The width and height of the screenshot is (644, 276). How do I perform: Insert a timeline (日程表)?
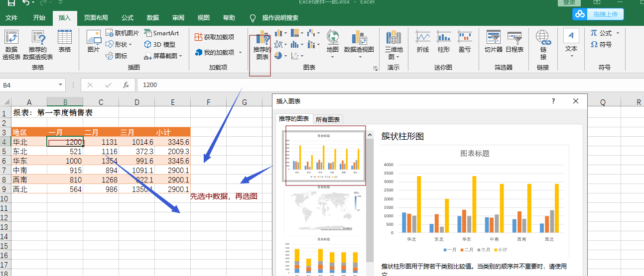click(x=515, y=42)
